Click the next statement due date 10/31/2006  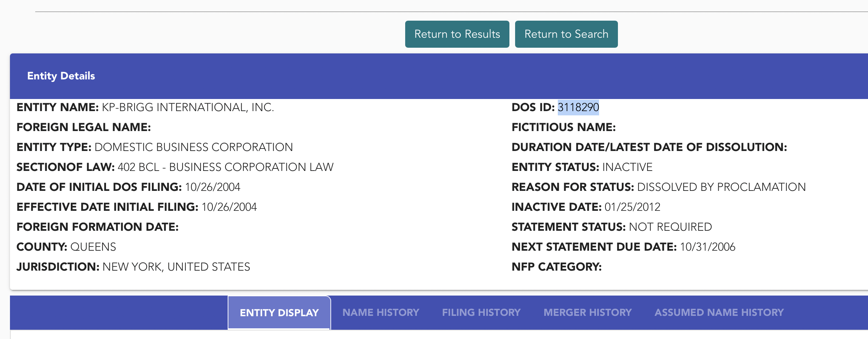tap(708, 247)
